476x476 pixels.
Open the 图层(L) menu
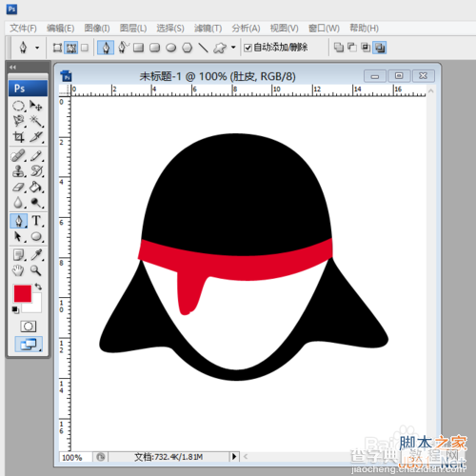click(133, 29)
